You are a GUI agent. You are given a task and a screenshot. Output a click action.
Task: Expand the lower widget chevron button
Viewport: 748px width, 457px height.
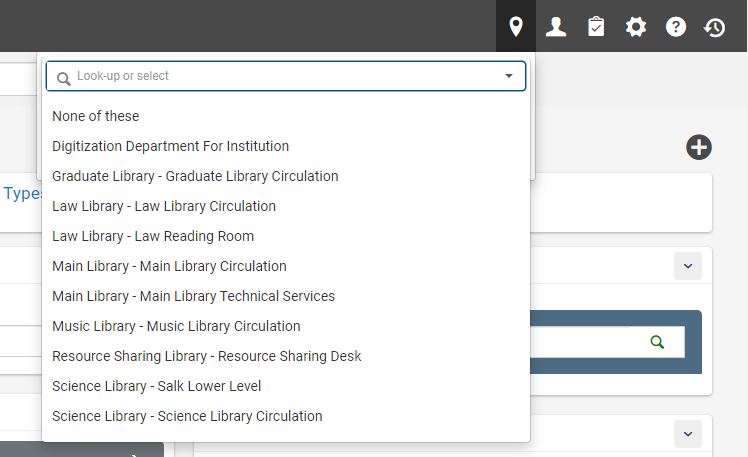688,434
